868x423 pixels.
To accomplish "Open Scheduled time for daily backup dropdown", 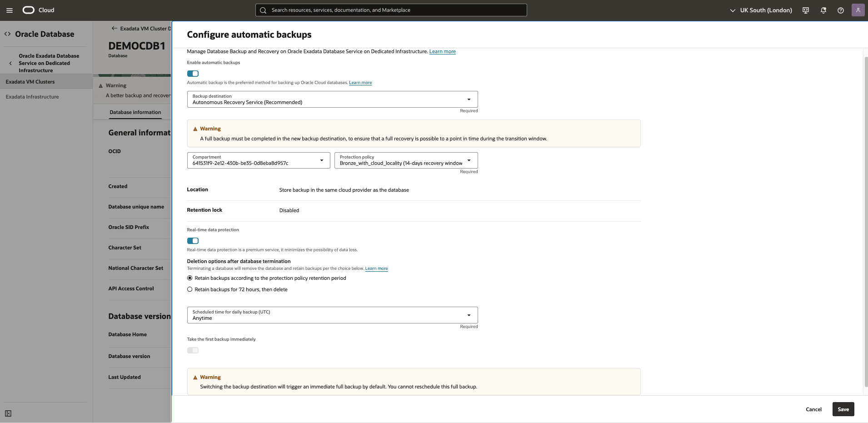I will click(x=468, y=315).
